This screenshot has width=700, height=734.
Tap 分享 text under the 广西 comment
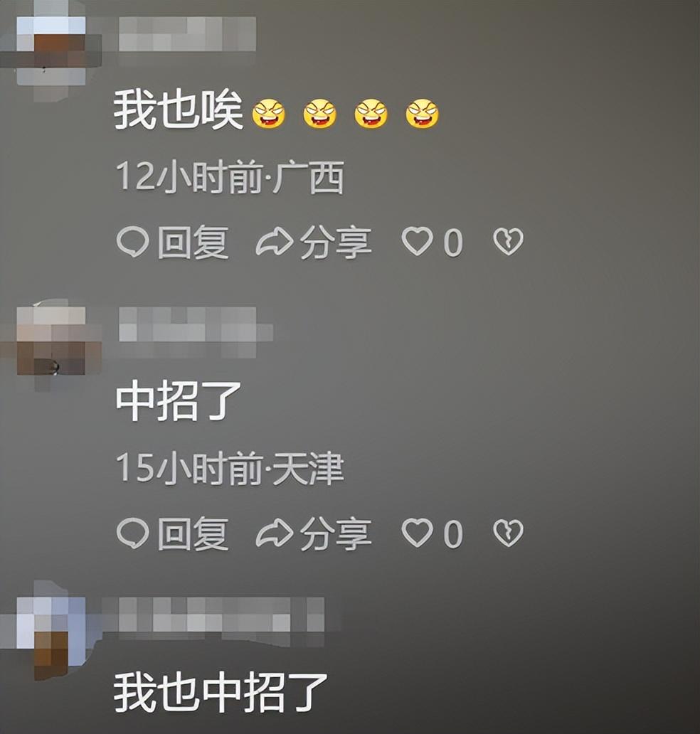336,242
